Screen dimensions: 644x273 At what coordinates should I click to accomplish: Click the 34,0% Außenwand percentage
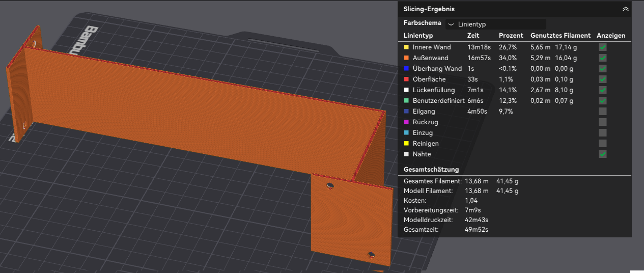508,58
